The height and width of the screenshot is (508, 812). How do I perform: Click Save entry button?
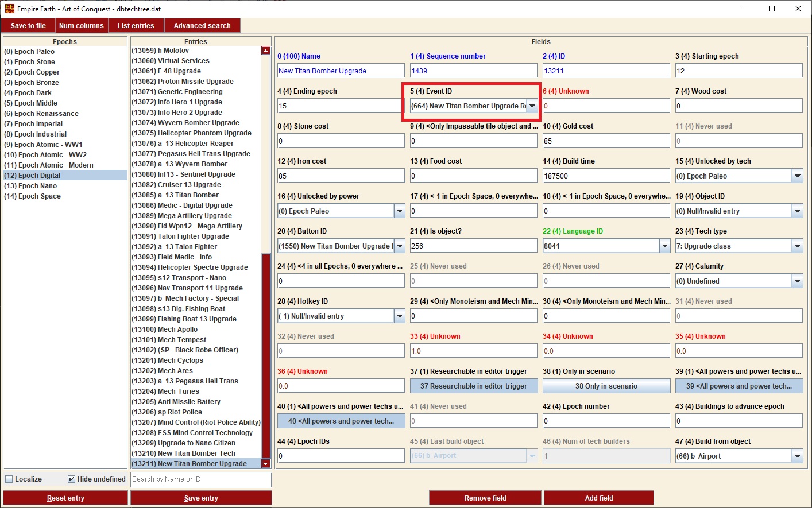(201, 498)
